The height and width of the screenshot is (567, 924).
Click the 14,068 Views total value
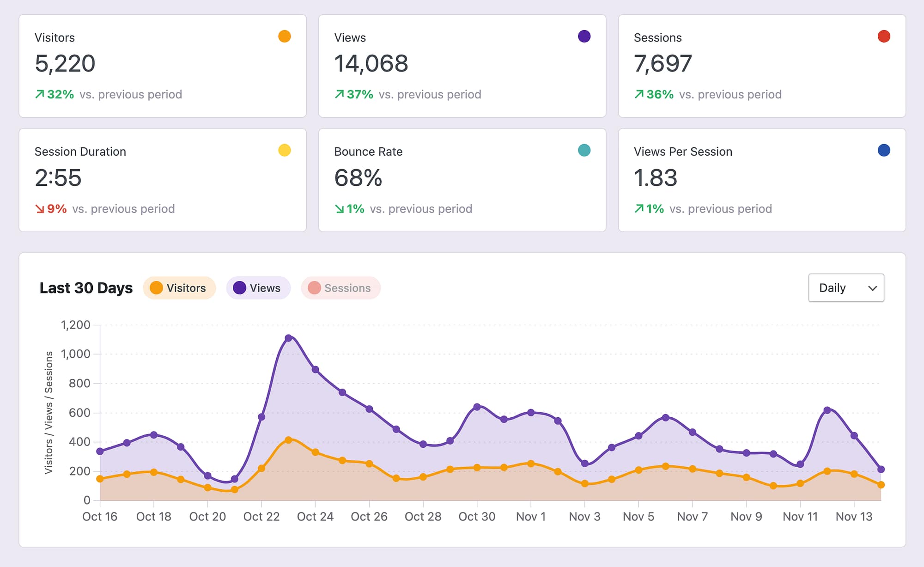[x=371, y=64]
